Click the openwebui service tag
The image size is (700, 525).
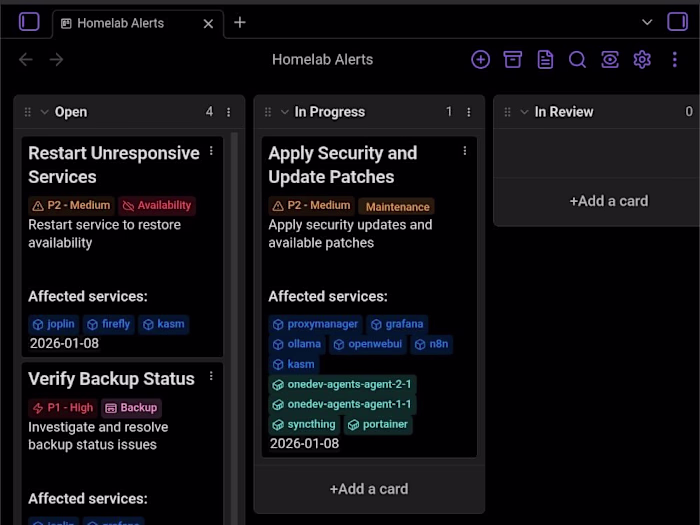368,344
